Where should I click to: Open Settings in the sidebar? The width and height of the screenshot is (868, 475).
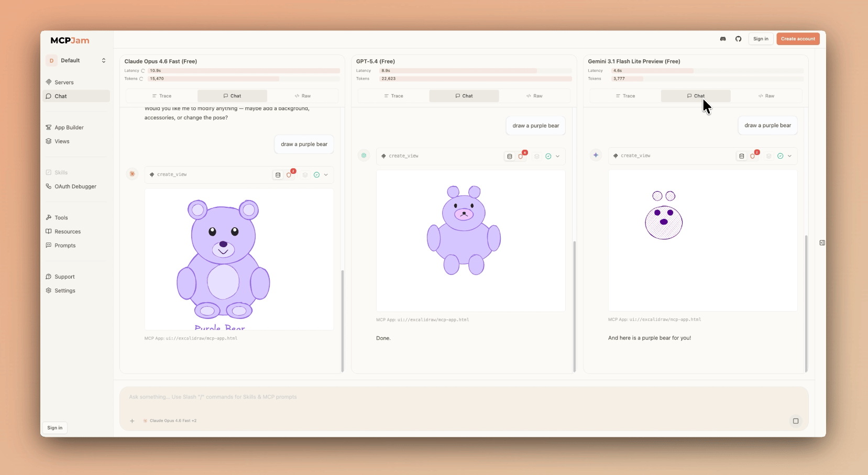76,291
